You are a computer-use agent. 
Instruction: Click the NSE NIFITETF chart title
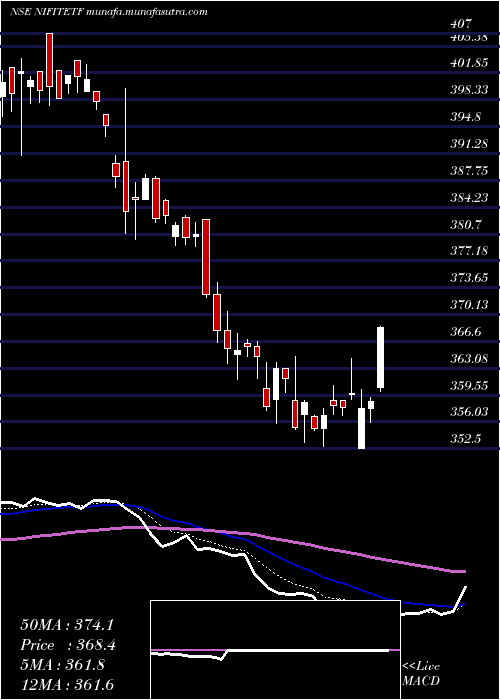(x=108, y=12)
